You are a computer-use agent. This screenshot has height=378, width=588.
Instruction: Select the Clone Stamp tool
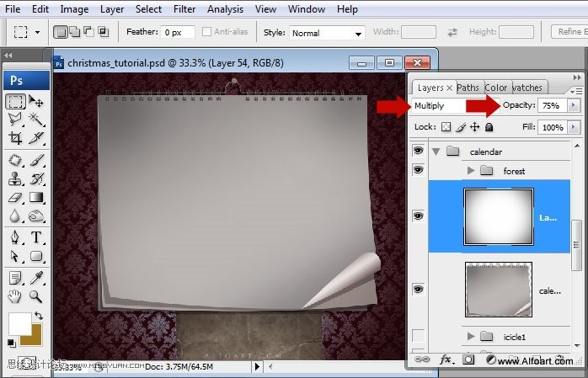(x=15, y=178)
